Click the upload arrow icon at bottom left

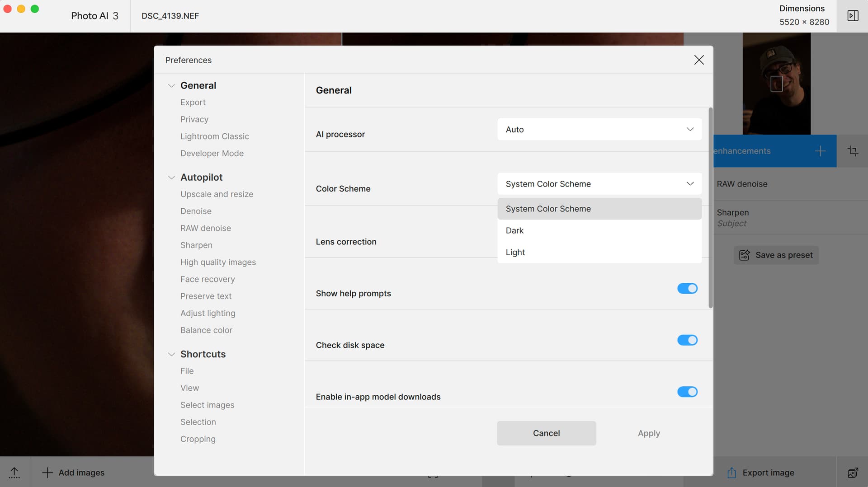tap(14, 473)
